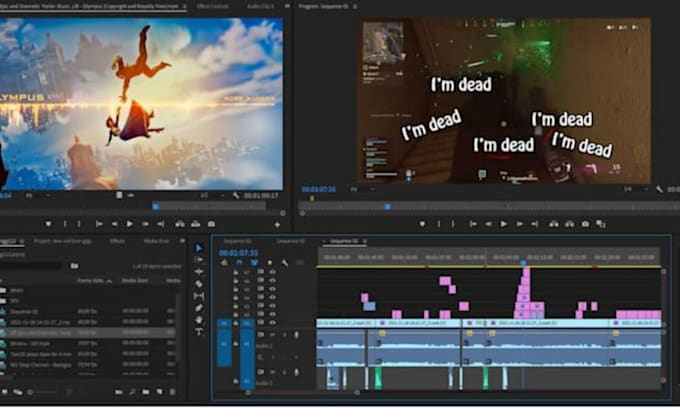This screenshot has height=409, width=680.
Task: Click Extract button in Program monitor
Action: click(x=569, y=224)
